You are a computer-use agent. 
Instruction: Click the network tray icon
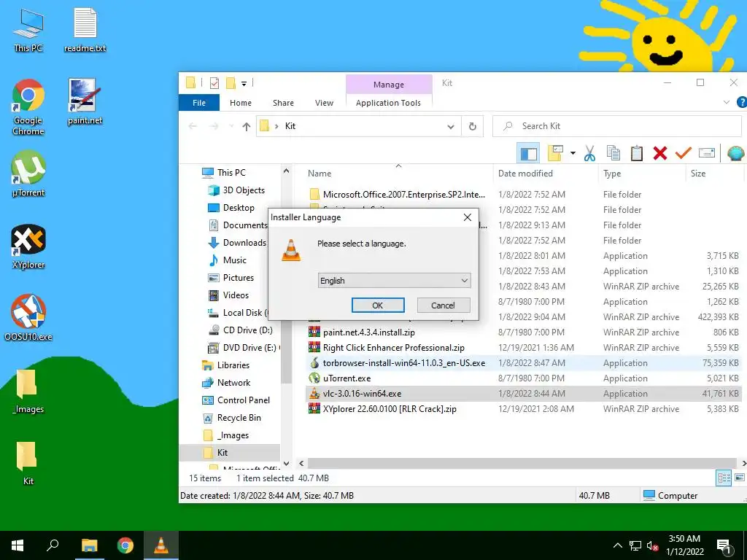point(635,545)
